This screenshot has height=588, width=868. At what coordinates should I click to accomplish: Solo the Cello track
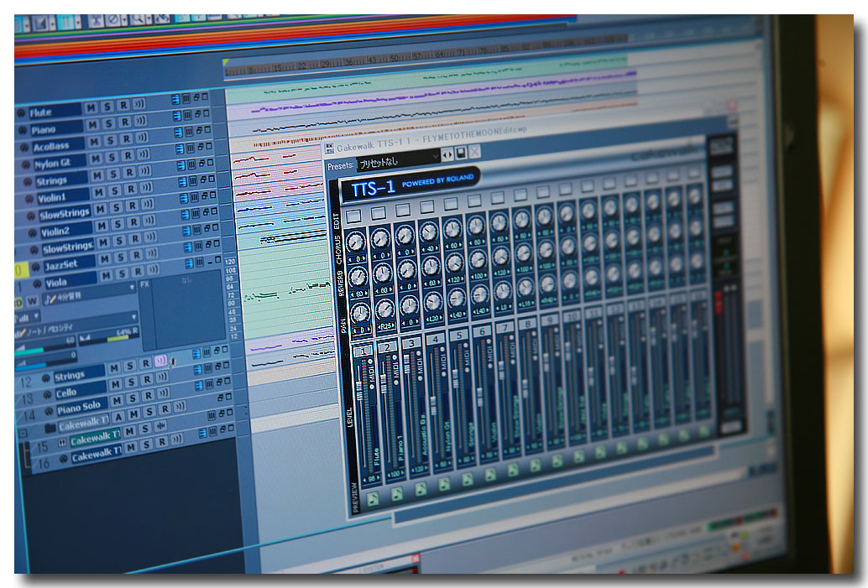pyautogui.click(x=132, y=382)
